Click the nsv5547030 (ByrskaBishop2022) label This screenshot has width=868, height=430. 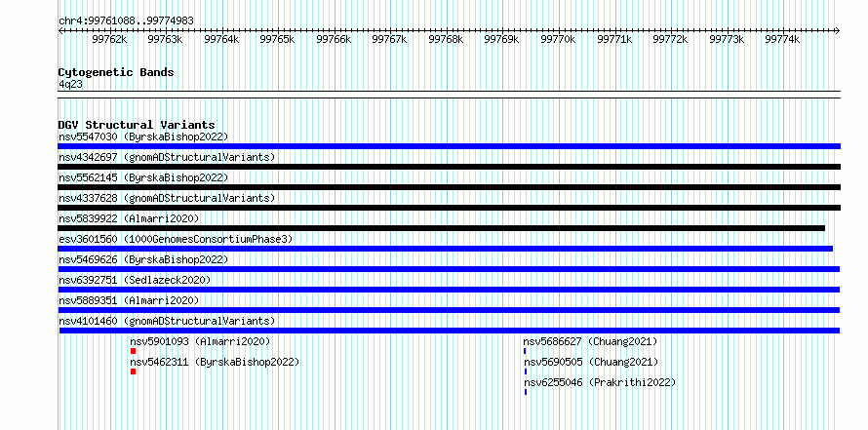143,137
